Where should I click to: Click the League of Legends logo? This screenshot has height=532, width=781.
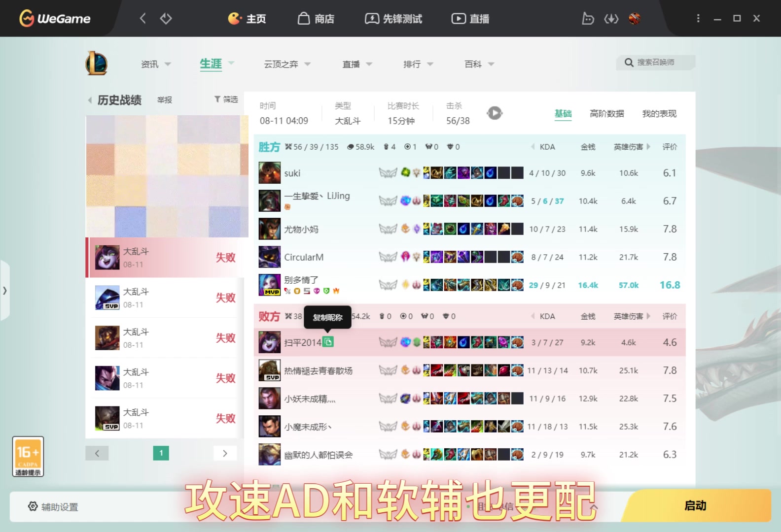click(97, 64)
